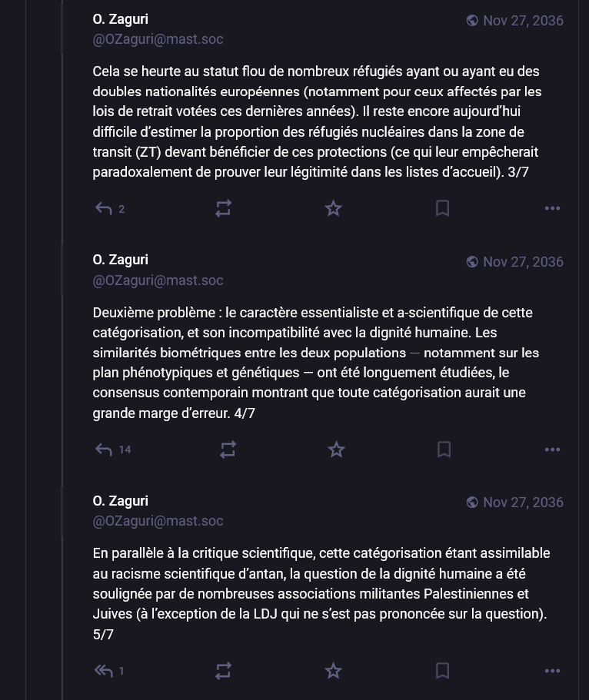Boost the 4/7 post
The image size is (589, 700).
[228, 450]
